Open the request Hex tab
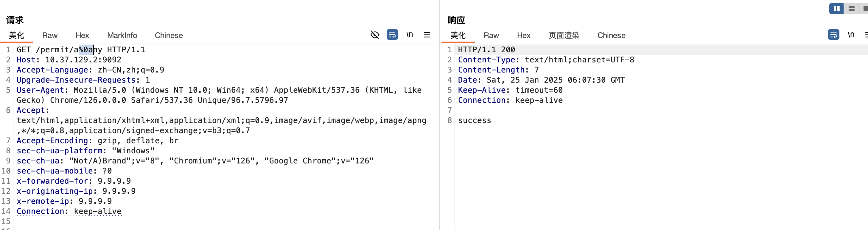 [82, 35]
